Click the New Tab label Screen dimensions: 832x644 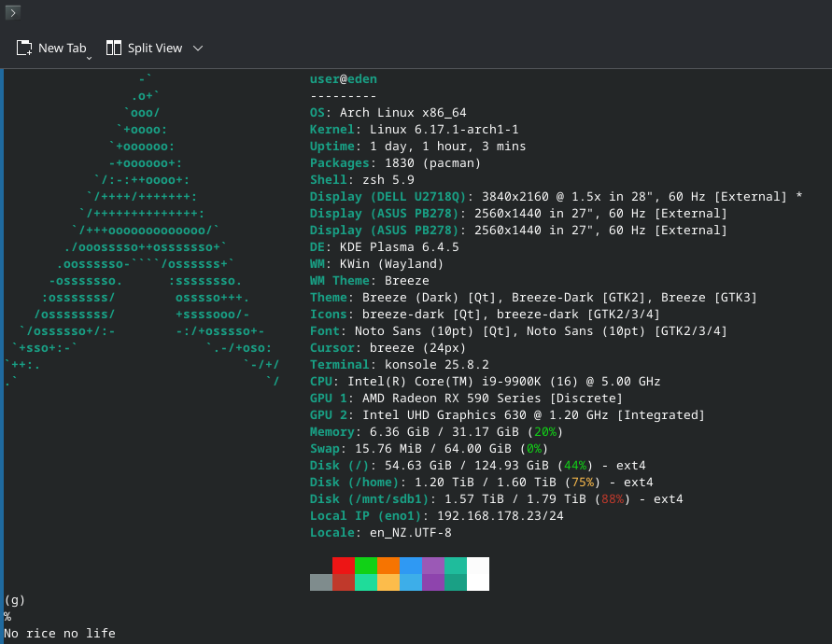tap(62, 48)
